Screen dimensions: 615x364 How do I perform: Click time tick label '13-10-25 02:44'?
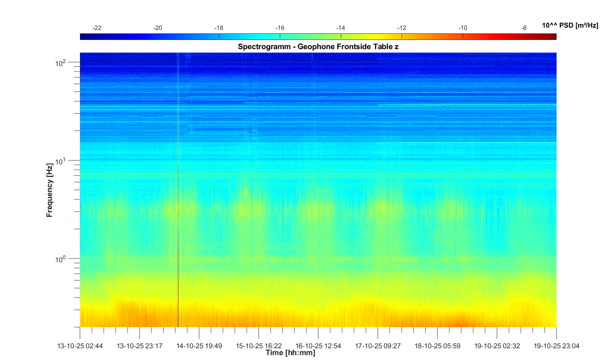[x=80, y=346]
